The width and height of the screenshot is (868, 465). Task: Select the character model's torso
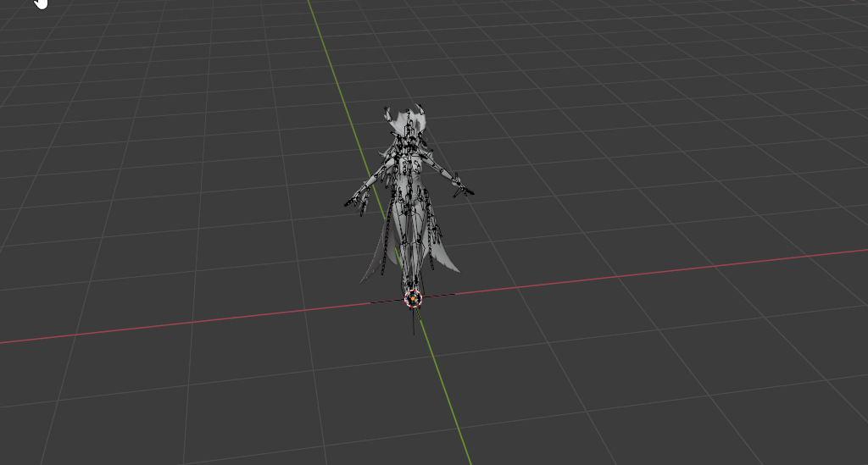click(x=409, y=180)
